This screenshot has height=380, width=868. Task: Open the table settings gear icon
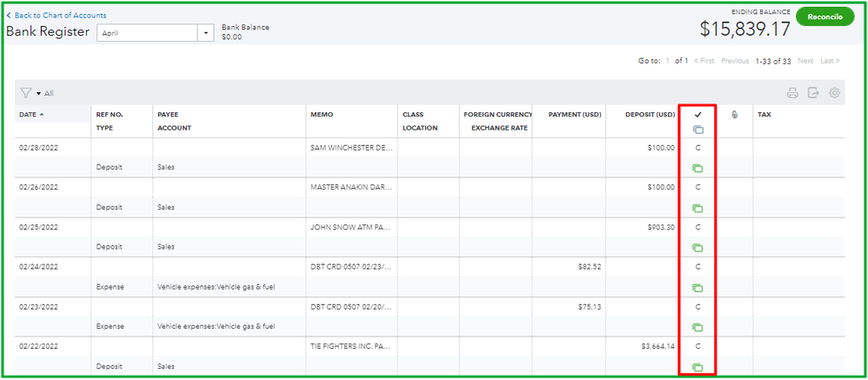click(834, 93)
